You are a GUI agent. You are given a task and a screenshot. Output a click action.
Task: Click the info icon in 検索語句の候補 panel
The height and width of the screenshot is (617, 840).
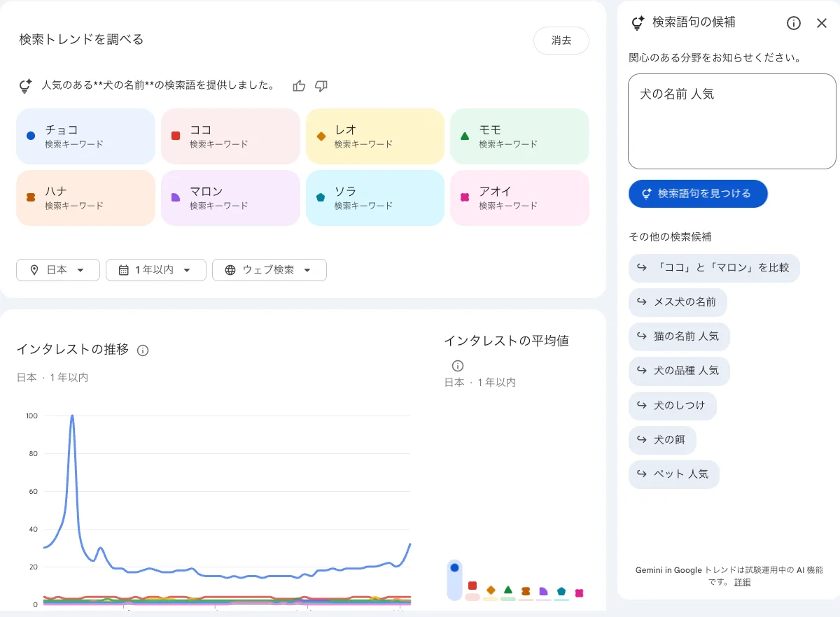[794, 23]
